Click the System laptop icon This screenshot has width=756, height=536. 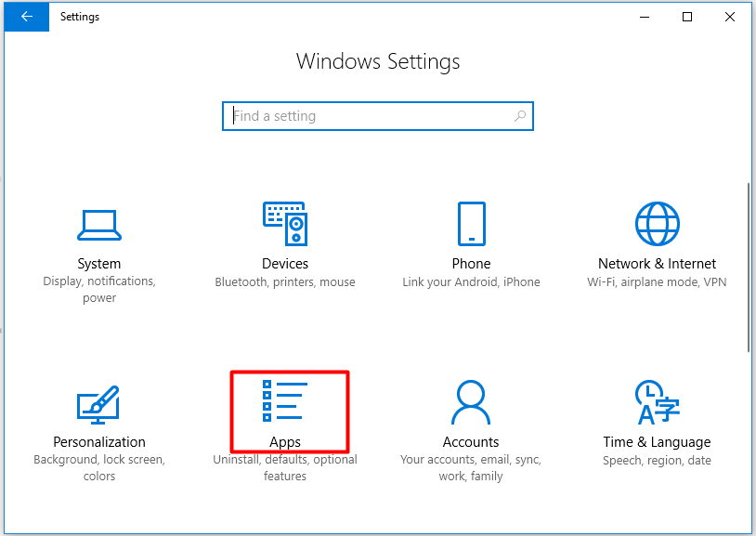pyautogui.click(x=98, y=224)
